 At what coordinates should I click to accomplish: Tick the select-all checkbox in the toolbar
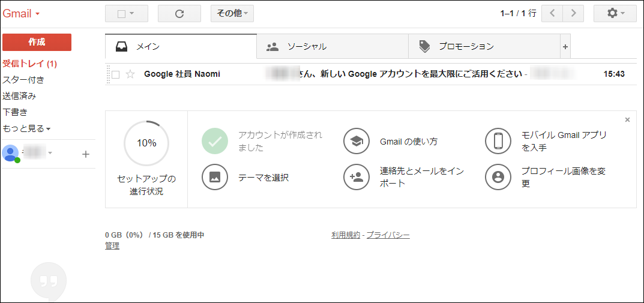(121, 14)
